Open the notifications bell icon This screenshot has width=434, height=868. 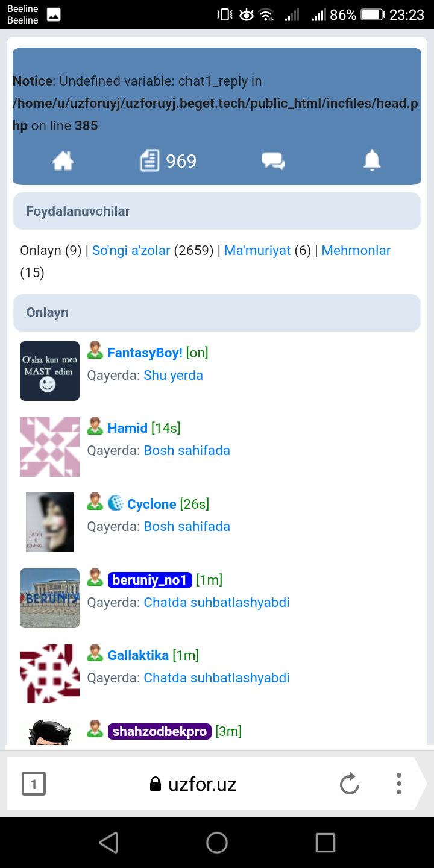(372, 161)
